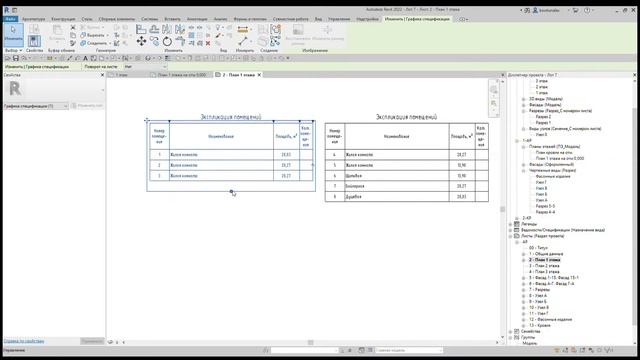Switch to '1 этаж' view tab
Image resolution: width=640 pixels, height=360 pixels.
tap(121, 75)
